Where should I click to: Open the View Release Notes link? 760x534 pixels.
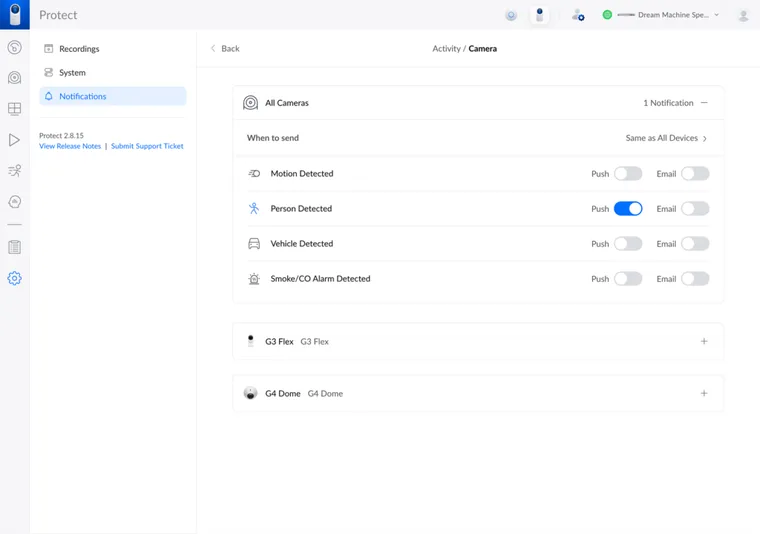pos(70,146)
